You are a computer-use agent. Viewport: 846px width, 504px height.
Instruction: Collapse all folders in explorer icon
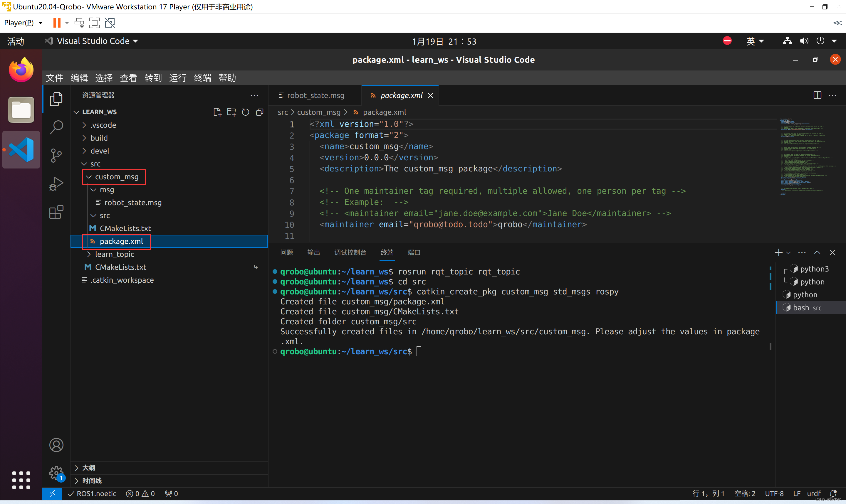260,112
